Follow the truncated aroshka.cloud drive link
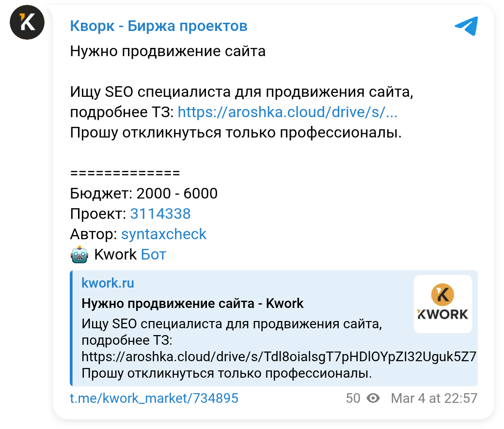The height and width of the screenshot is (429, 504). click(287, 112)
